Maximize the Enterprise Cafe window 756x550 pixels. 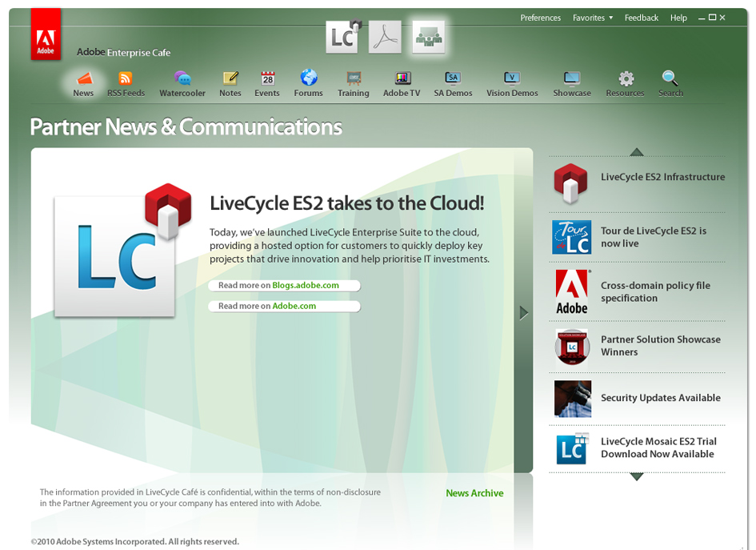click(x=712, y=18)
